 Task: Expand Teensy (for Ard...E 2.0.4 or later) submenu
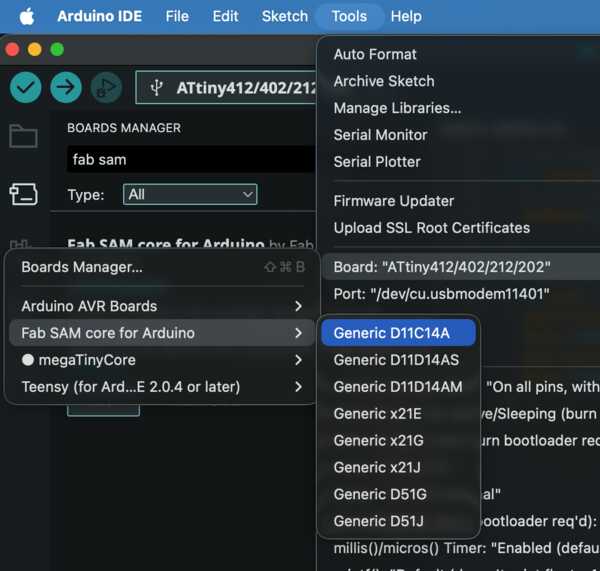pyautogui.click(x=162, y=387)
